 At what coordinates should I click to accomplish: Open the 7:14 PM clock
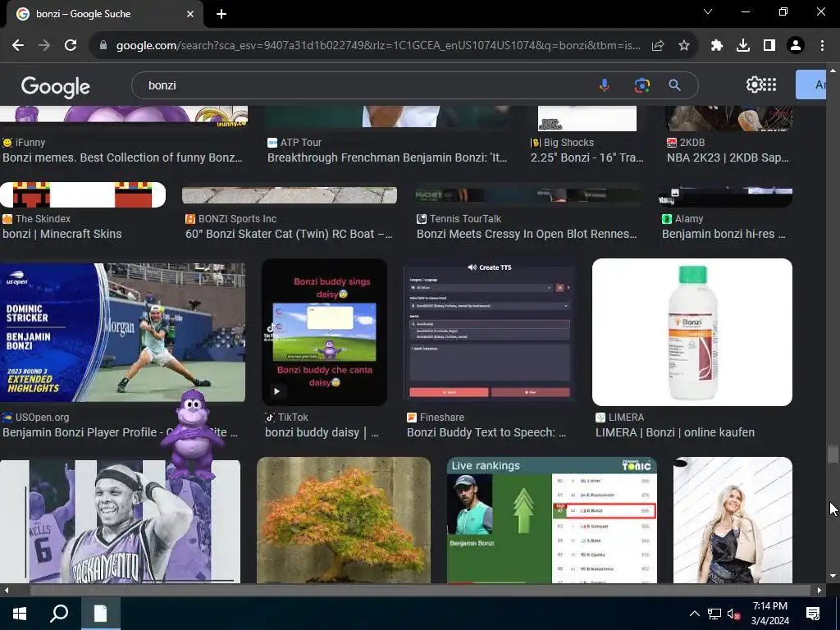point(769,614)
